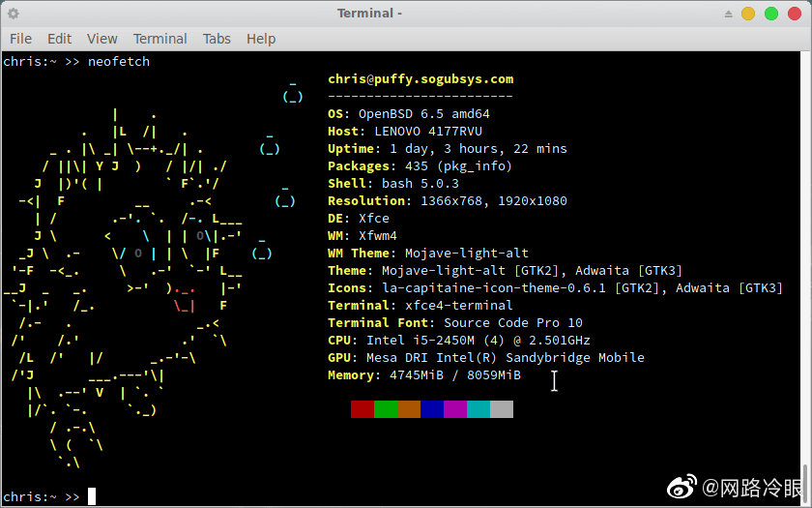
Task: Open the Terminal menu
Action: point(159,39)
